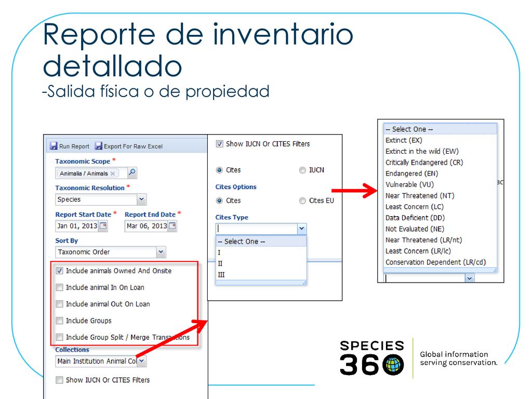Select Not Evaluated (NE) option
532x399 pixels.
click(441, 229)
